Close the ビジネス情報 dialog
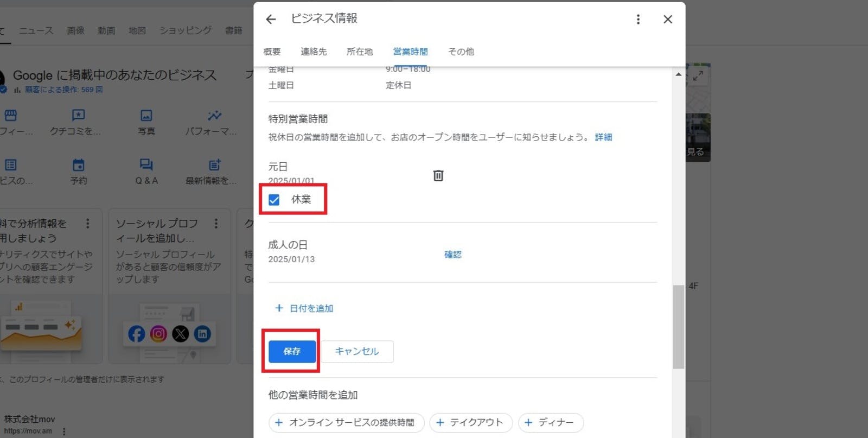868x438 pixels. (x=668, y=20)
